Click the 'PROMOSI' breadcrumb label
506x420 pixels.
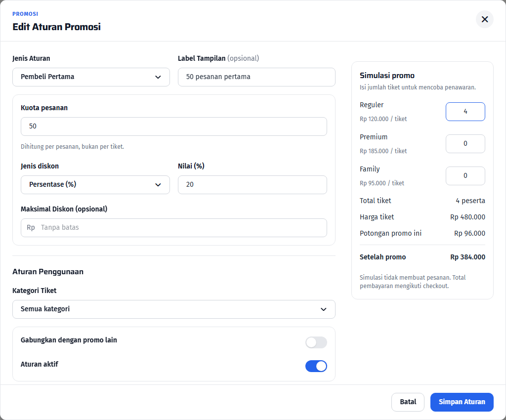tap(25, 14)
